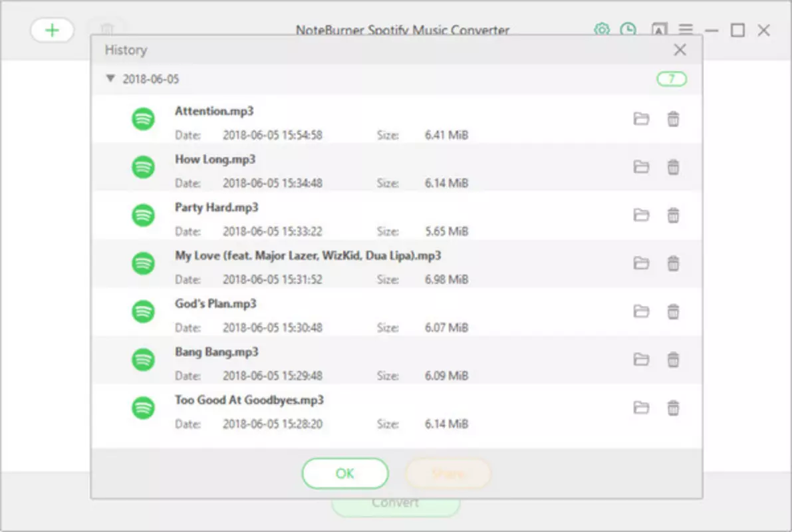Open folder for Too Good At Goodbyes.mp3

(641, 407)
